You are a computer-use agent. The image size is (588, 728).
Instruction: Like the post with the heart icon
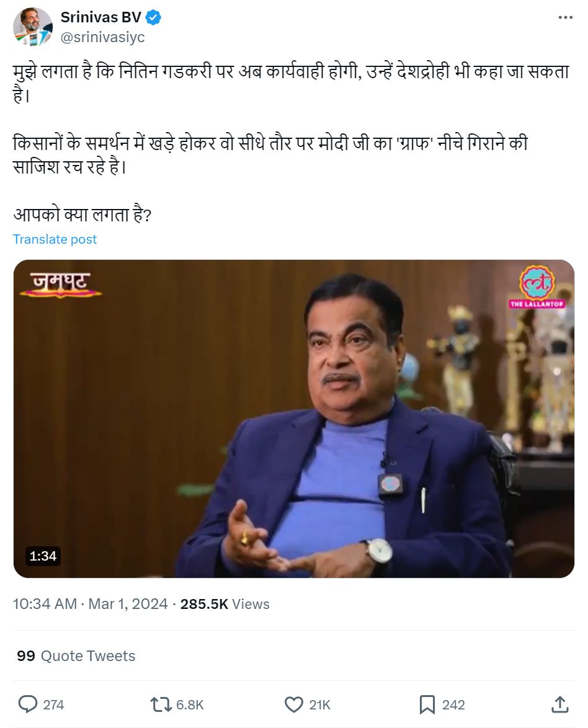tap(293, 704)
